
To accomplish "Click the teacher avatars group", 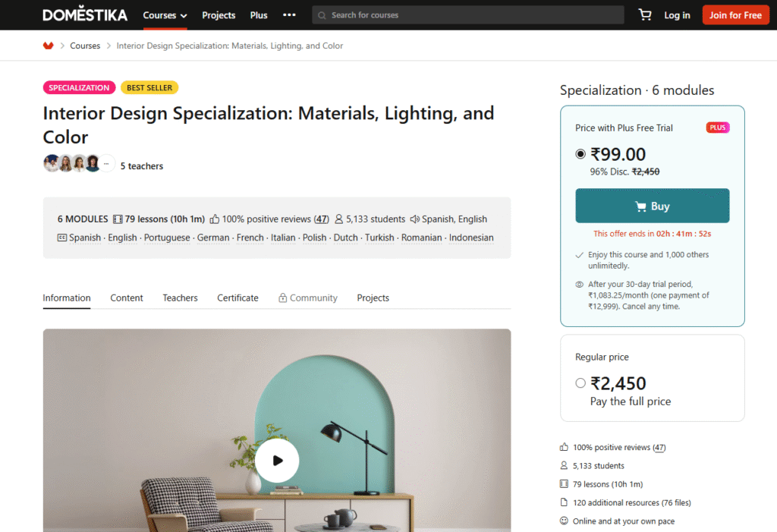I will click(x=72, y=163).
